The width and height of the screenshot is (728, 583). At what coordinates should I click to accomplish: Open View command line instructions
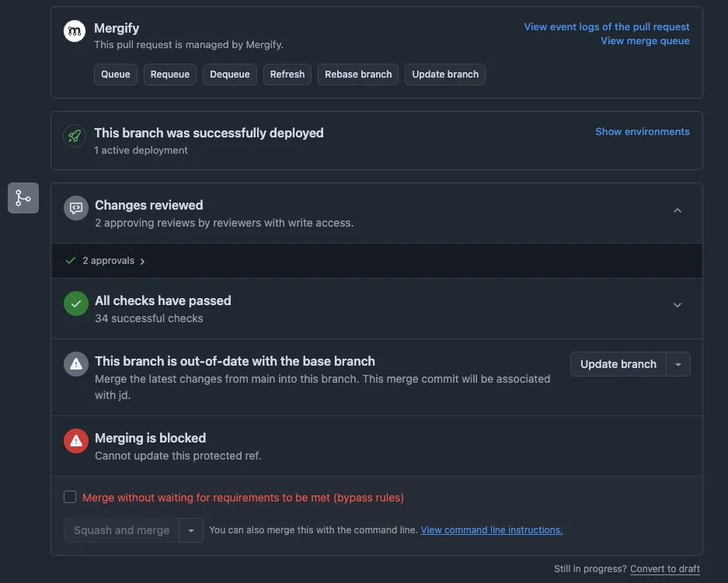pyautogui.click(x=491, y=529)
